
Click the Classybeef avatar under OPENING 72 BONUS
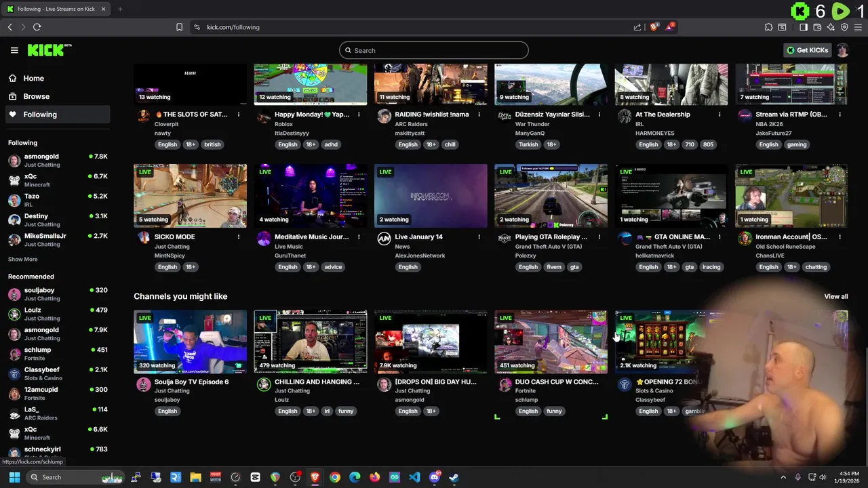coord(625,384)
